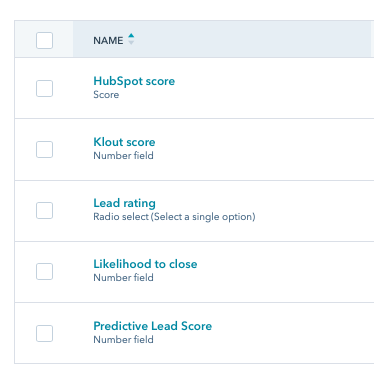Toggle the Lead rating row checkbox
This screenshot has width=374, height=371.
pos(44,210)
